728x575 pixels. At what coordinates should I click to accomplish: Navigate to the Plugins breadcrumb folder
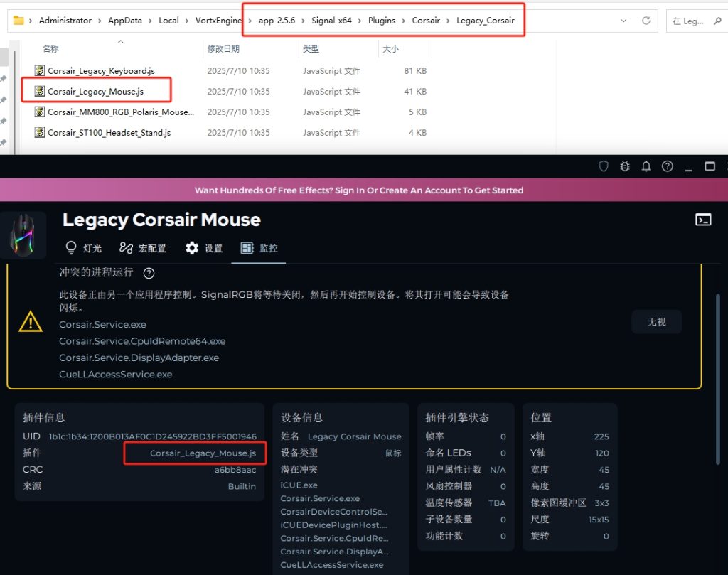382,21
